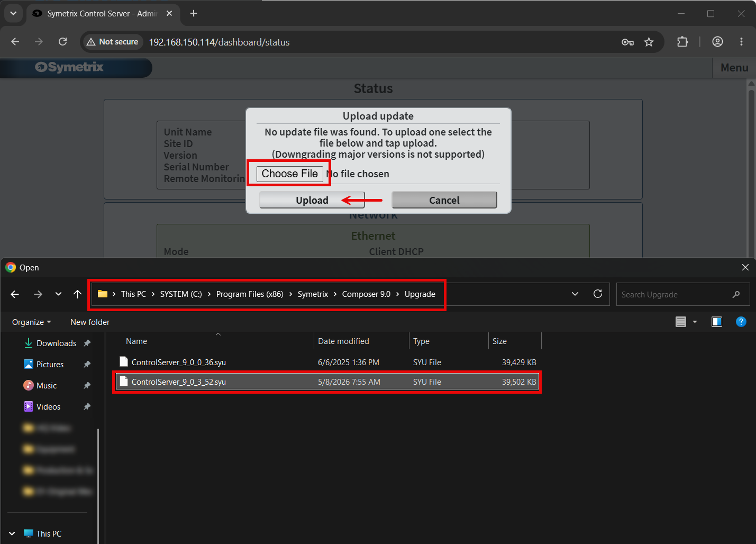Open the Chrome tab search dropdown
The height and width of the screenshot is (544, 756).
13,13
